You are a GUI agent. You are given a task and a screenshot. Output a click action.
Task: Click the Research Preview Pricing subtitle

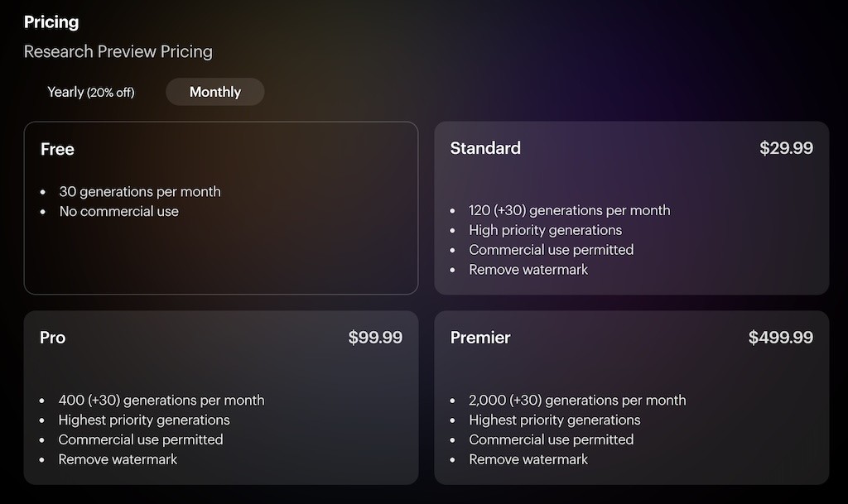click(118, 52)
